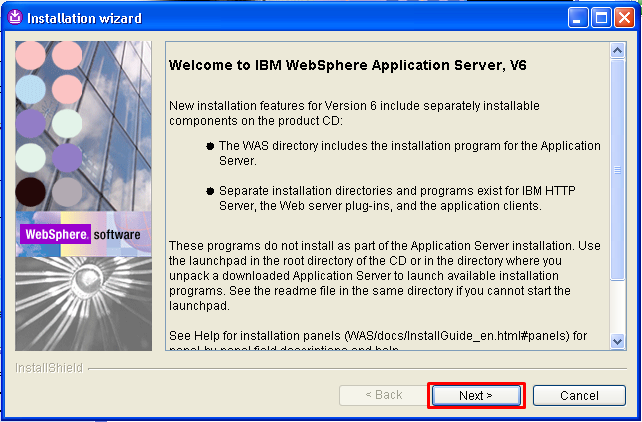The image size is (642, 422).
Task: Click the "Installation wizard" title text
Action: coord(84,18)
